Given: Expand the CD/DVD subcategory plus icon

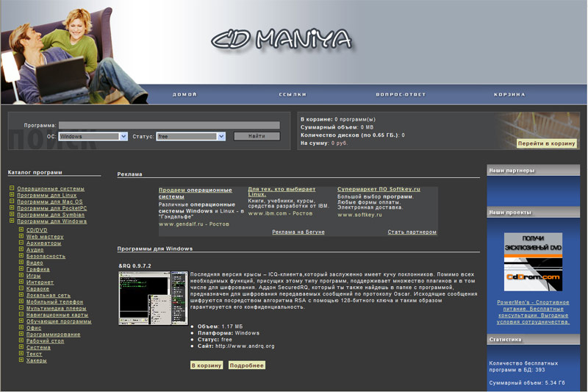Looking at the screenshot, I should [x=21, y=229].
